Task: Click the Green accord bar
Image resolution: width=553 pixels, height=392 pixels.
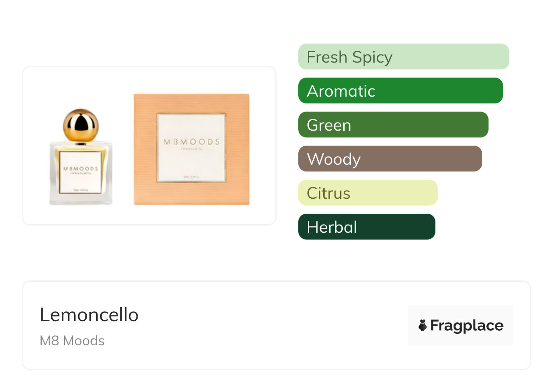Action: pyautogui.click(x=393, y=125)
